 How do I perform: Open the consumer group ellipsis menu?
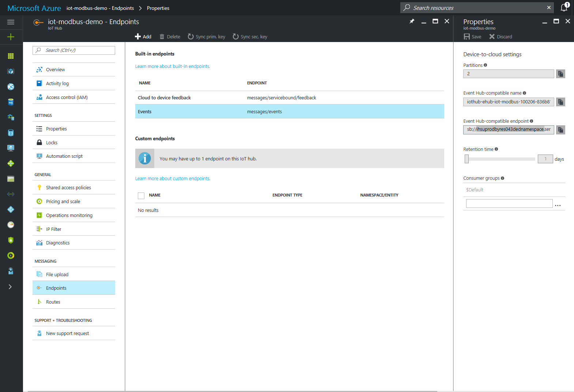pos(558,205)
